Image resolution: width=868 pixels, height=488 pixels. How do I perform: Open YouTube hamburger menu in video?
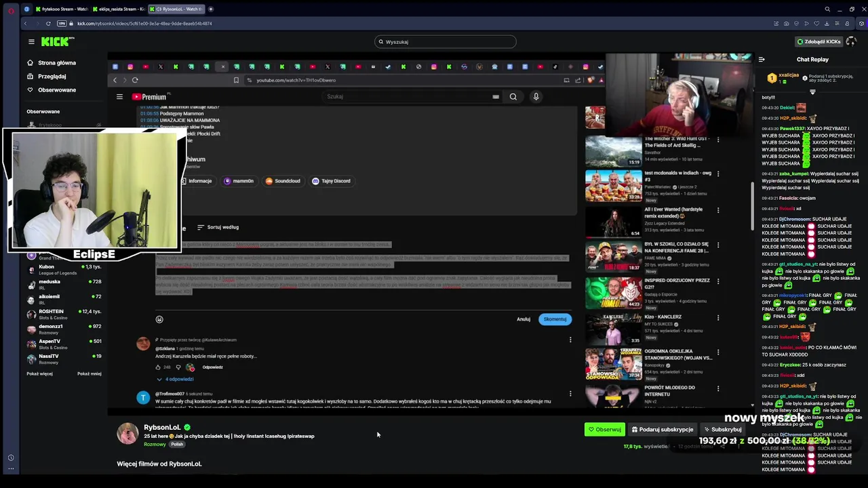coord(119,97)
